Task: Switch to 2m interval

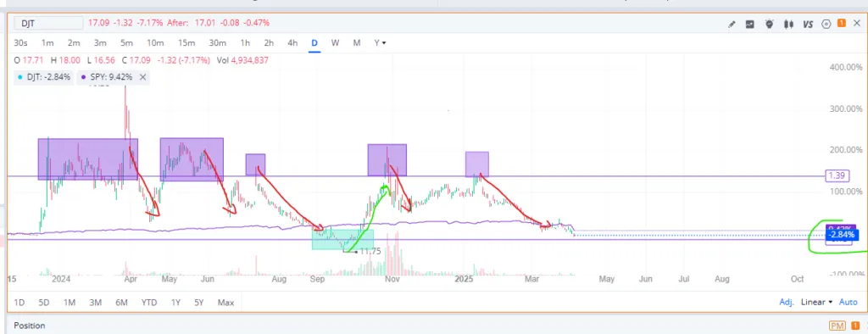Action: click(x=74, y=42)
